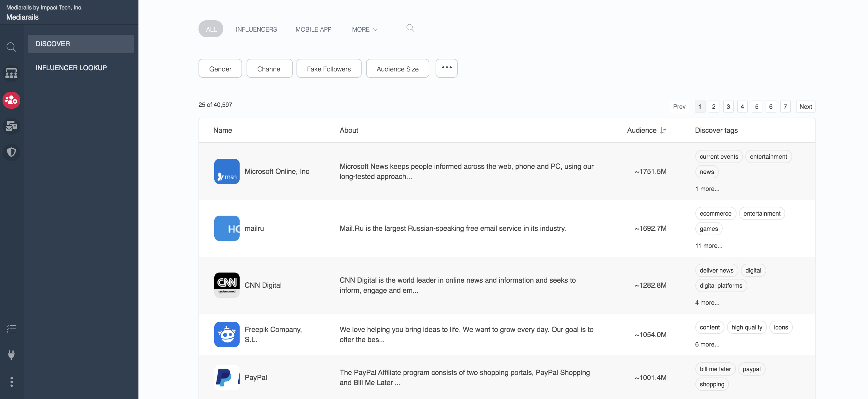Toggle the Audience column sort order
Viewport: 868px width, 399px height.
pyautogui.click(x=663, y=130)
